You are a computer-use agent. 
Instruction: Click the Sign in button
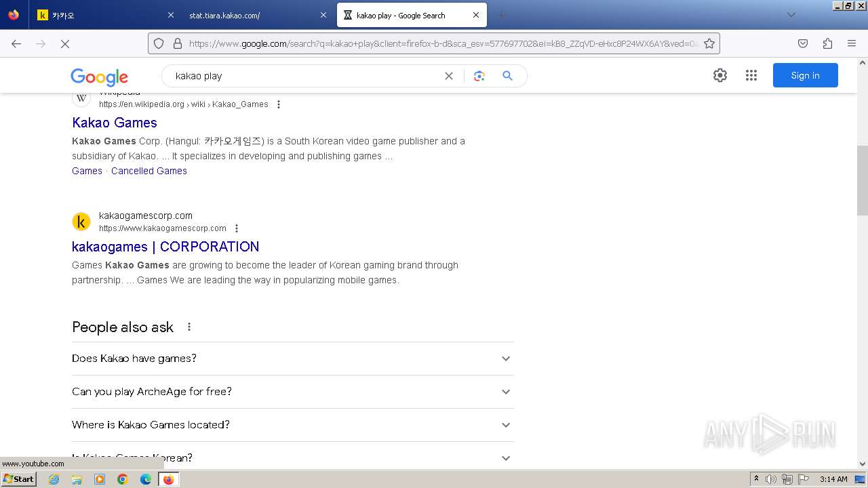tap(805, 75)
